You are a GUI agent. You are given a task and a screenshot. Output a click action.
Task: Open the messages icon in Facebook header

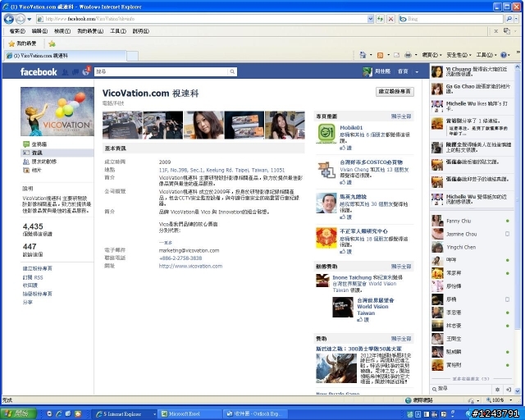pos(75,71)
